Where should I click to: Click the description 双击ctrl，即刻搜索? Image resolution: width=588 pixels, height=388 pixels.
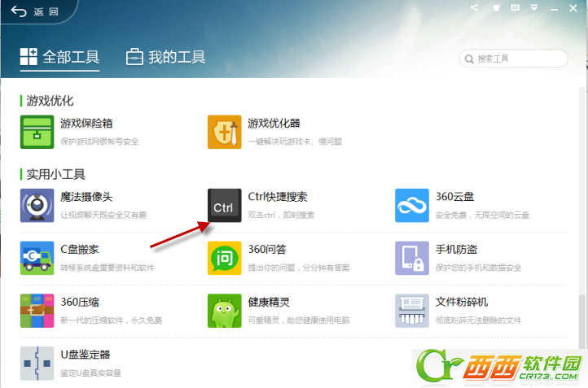point(281,215)
